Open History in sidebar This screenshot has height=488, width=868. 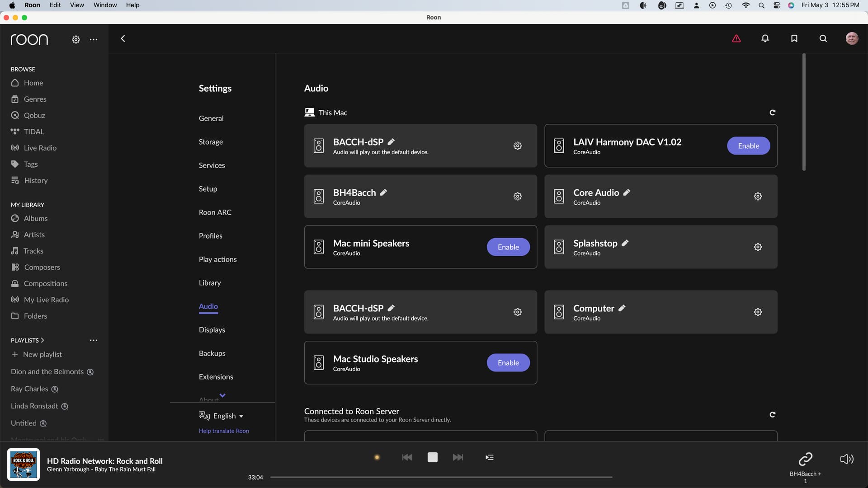[x=29, y=181]
